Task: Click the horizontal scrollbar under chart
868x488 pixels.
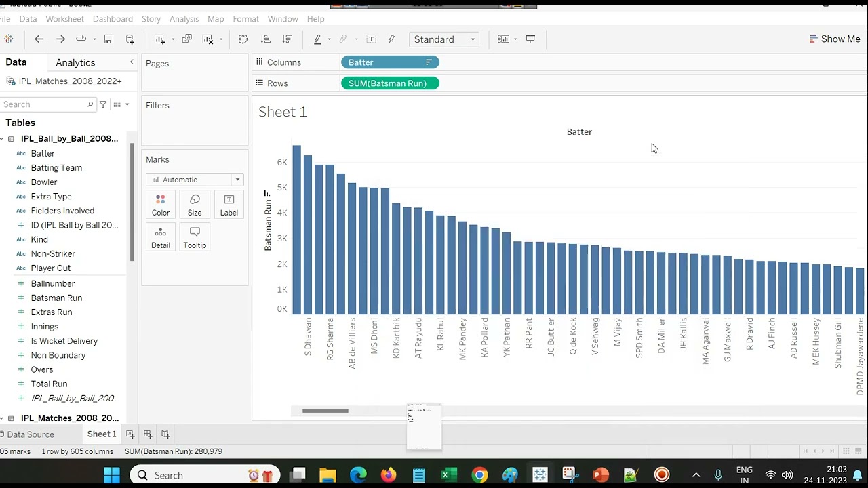Action: point(325,411)
